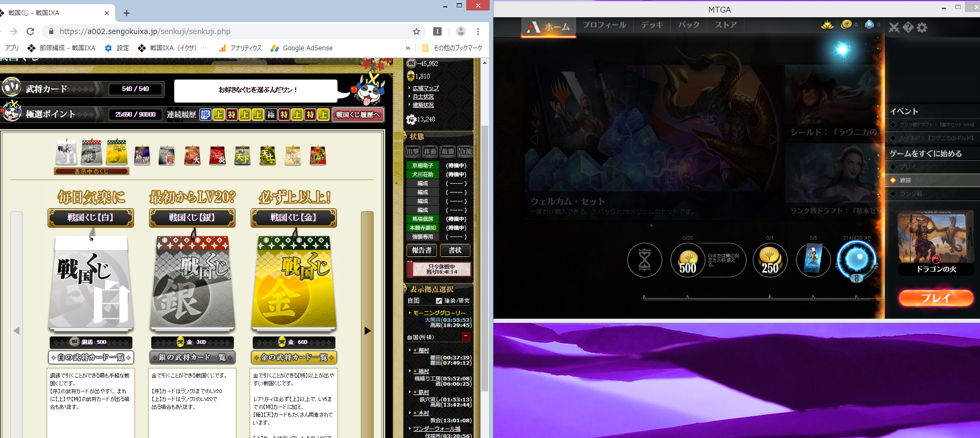980x438 pixels.
Task: Open 白の武将カード一覧 list
Action: (91, 357)
